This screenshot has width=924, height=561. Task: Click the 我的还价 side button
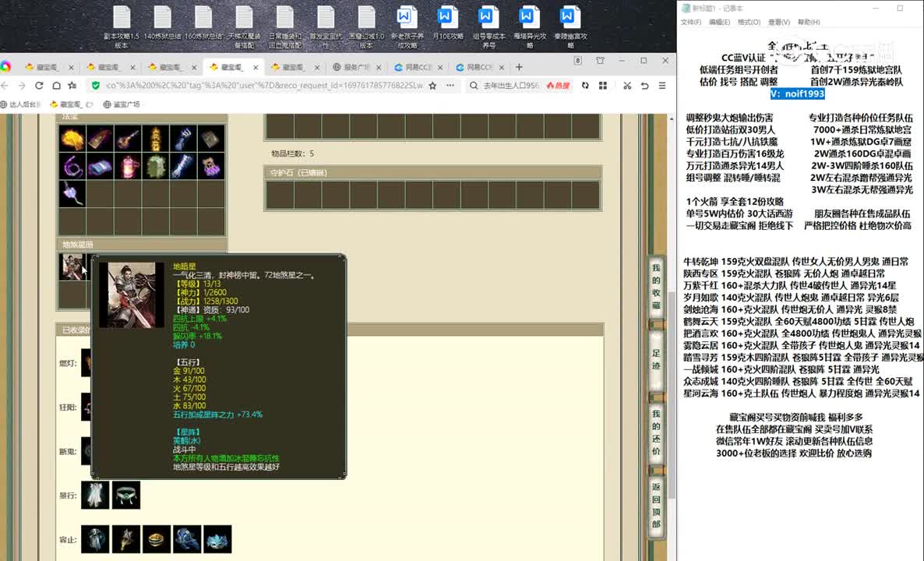coord(656,432)
